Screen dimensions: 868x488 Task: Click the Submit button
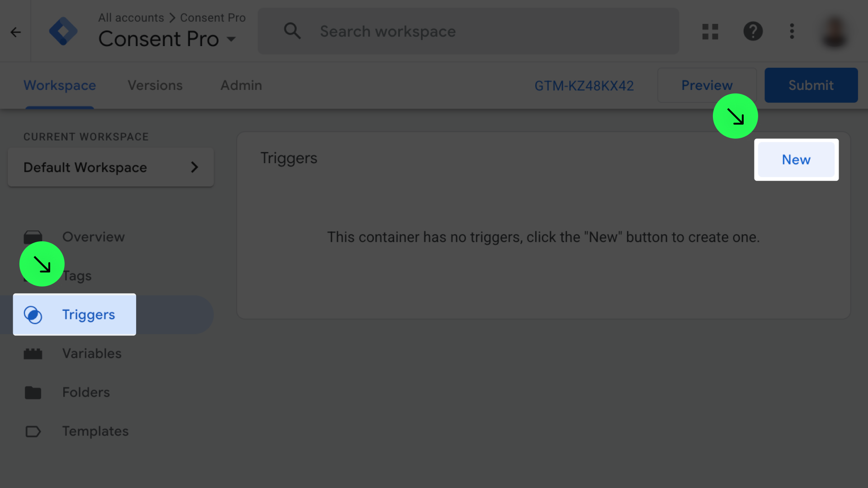811,85
